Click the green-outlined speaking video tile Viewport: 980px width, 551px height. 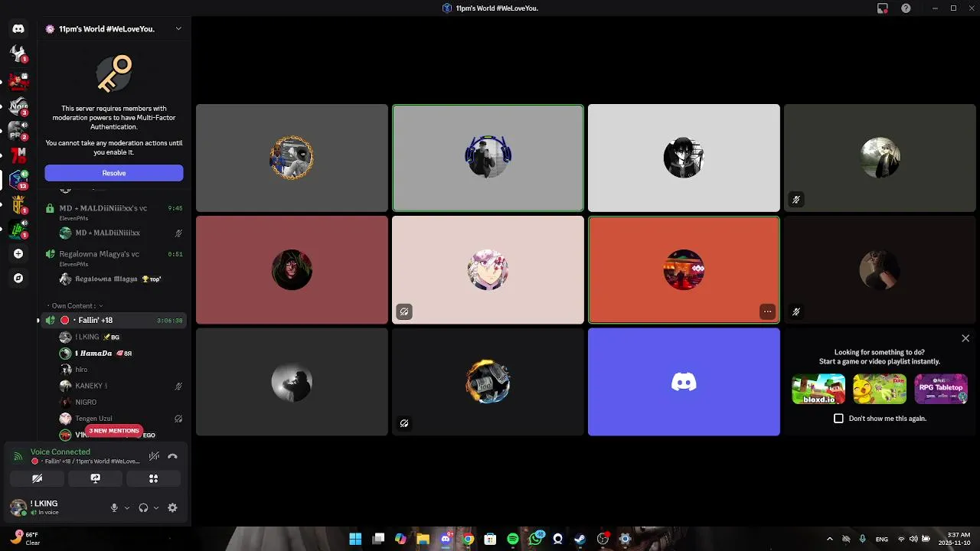488,158
